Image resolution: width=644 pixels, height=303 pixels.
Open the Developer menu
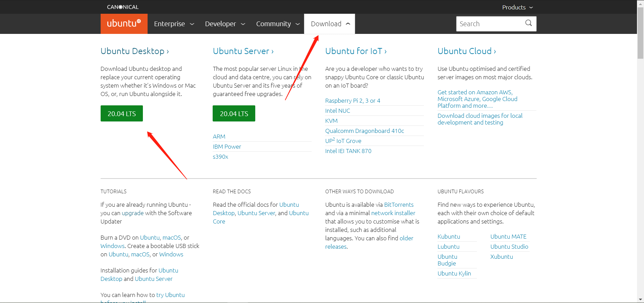point(225,24)
